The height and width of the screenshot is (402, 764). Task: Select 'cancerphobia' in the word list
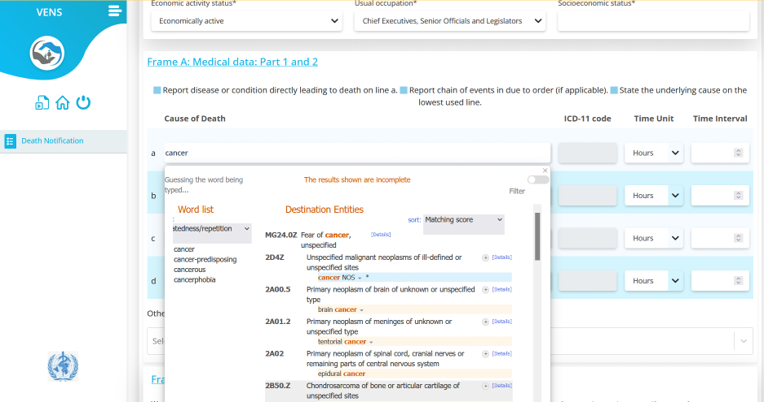(x=194, y=280)
